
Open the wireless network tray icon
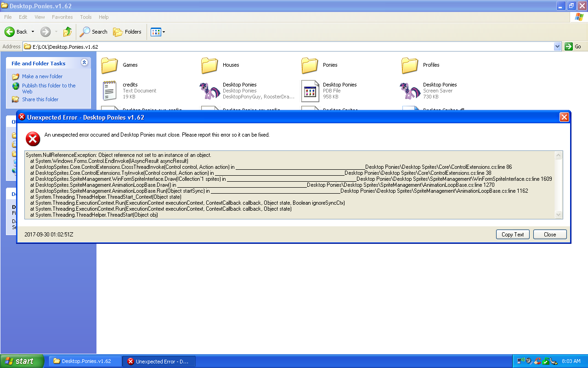[x=520, y=361]
